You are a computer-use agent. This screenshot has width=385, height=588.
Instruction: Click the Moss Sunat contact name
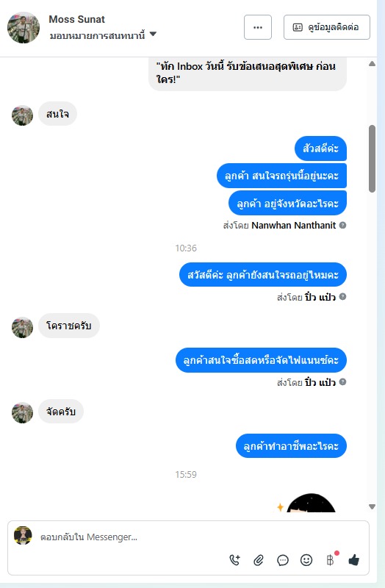coord(77,19)
